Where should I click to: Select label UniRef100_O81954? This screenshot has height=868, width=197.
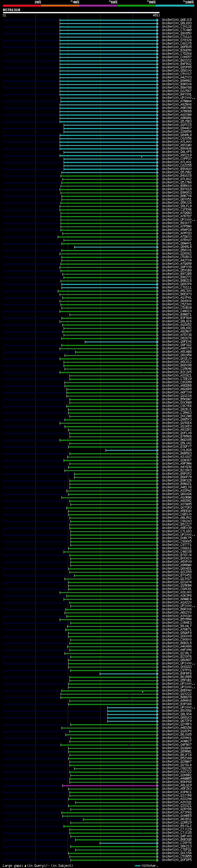point(177,355)
